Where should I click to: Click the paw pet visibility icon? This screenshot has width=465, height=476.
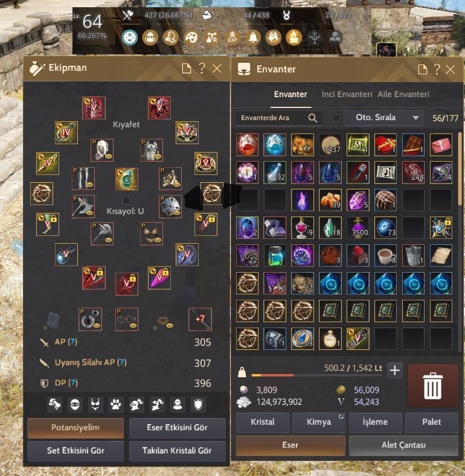[x=116, y=404]
